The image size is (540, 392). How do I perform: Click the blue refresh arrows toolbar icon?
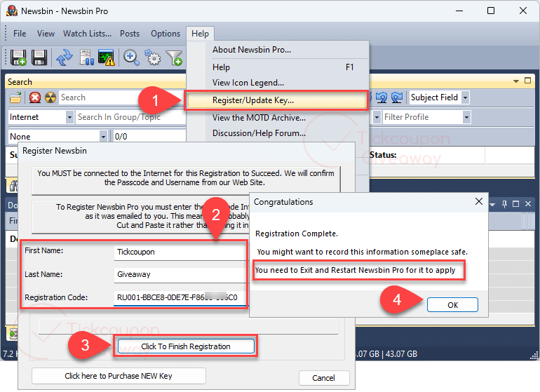65,58
